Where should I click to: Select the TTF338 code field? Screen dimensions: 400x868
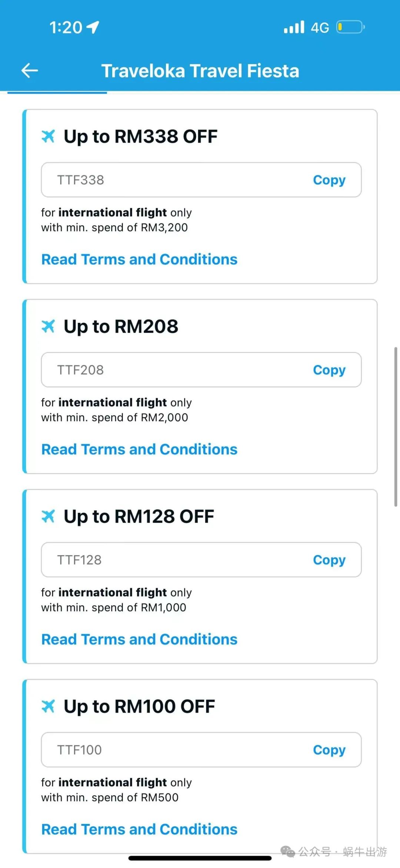201,180
